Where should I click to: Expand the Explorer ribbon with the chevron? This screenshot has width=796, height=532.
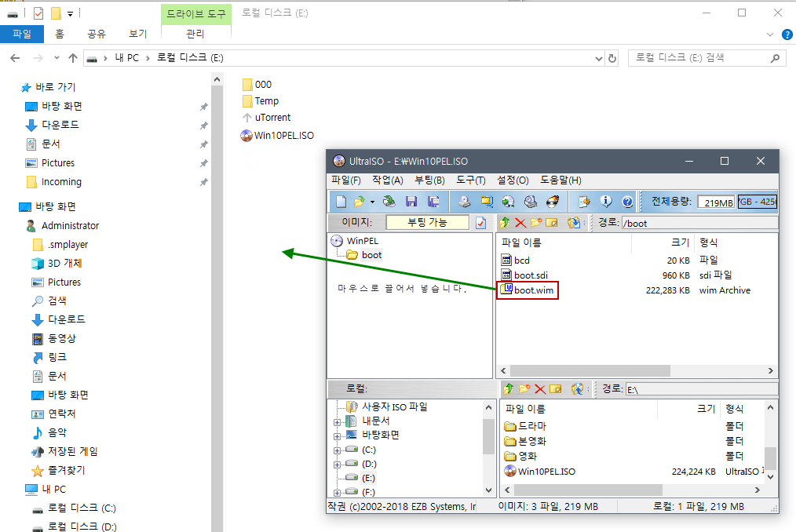point(769,35)
